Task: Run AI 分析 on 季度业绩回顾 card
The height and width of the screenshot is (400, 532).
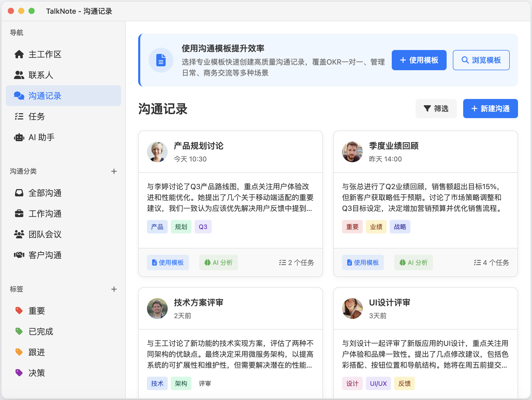Action: click(413, 263)
